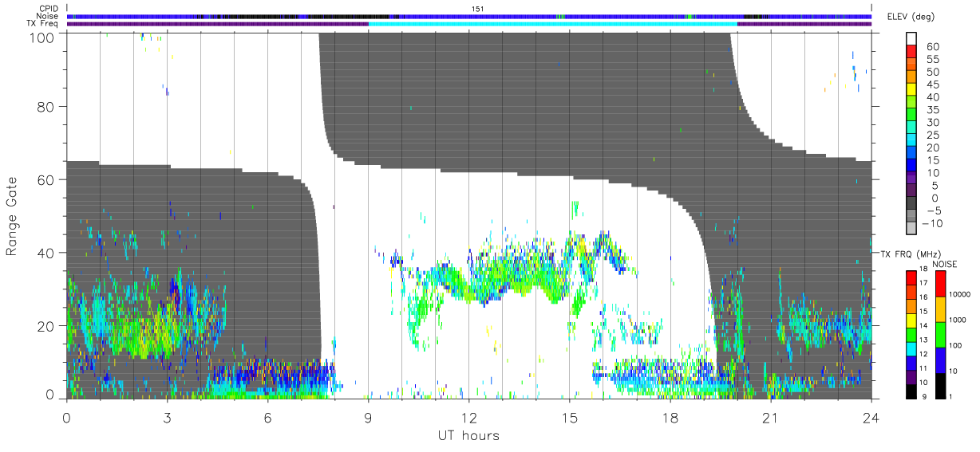Click the x-axis tick label 18
This screenshot has height=452, width=980.
(x=670, y=417)
